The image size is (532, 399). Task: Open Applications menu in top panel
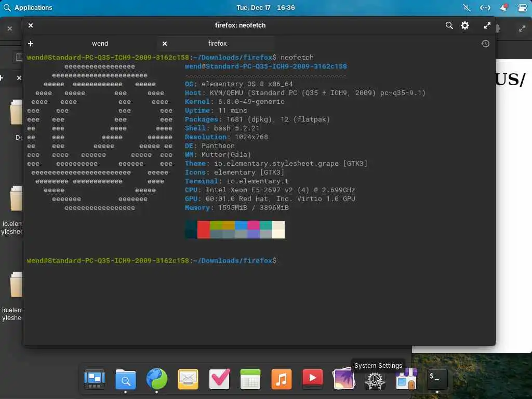(28, 7)
